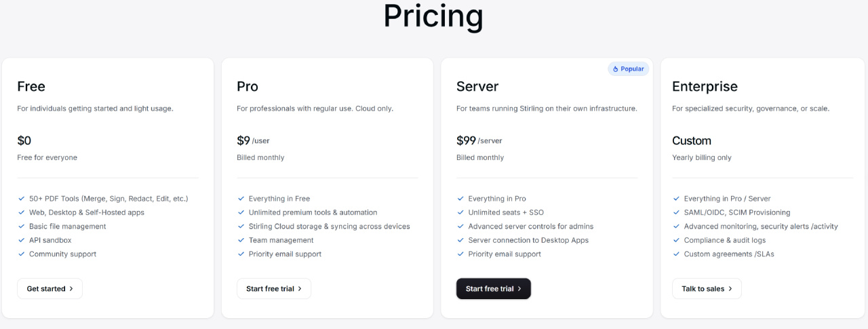This screenshot has height=329, width=868.
Task: Click the $9 /user price text
Action: point(253,140)
